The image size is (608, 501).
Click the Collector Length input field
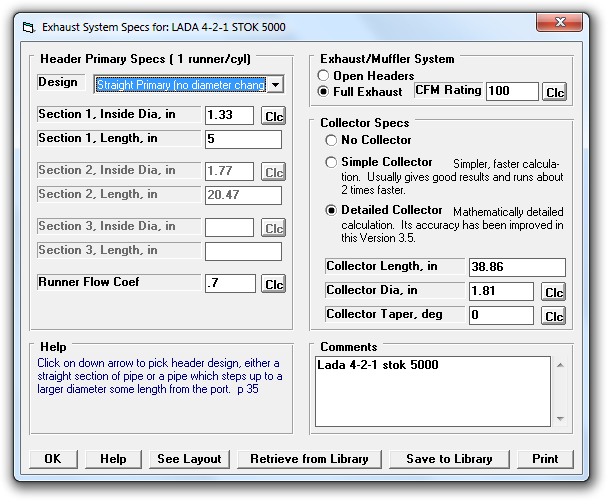(517, 267)
